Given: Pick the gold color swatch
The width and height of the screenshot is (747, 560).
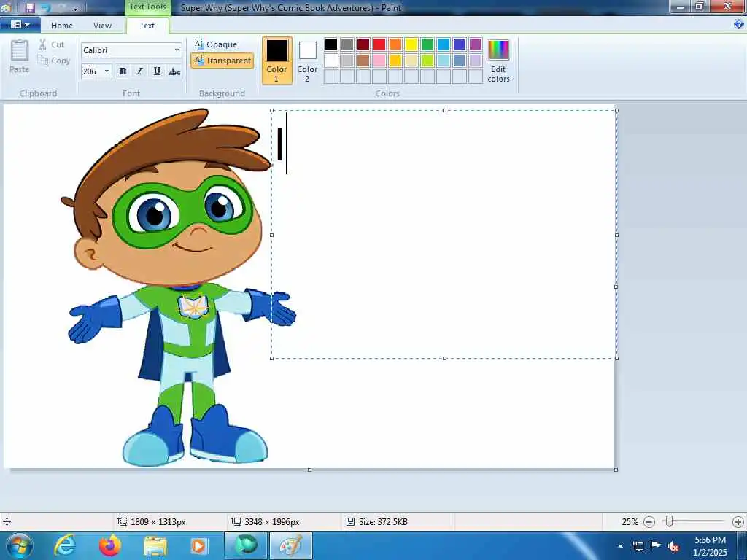Looking at the screenshot, I should 395,61.
